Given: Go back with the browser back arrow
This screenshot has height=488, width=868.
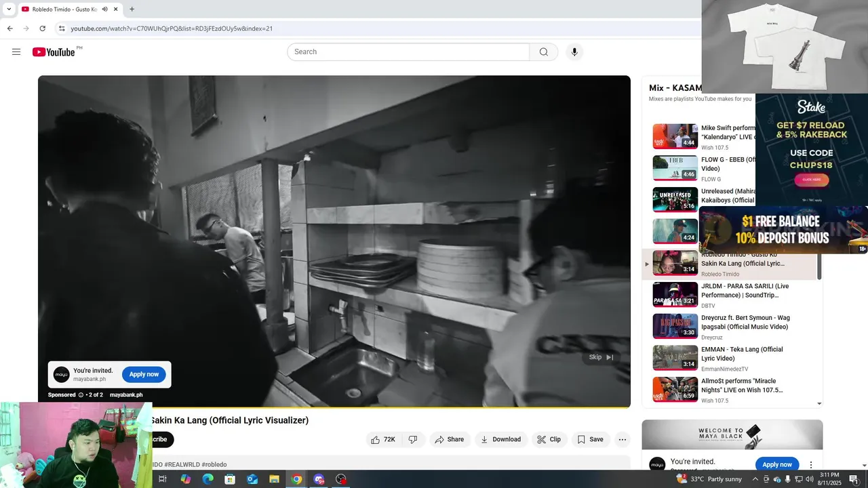Looking at the screenshot, I should (9, 28).
